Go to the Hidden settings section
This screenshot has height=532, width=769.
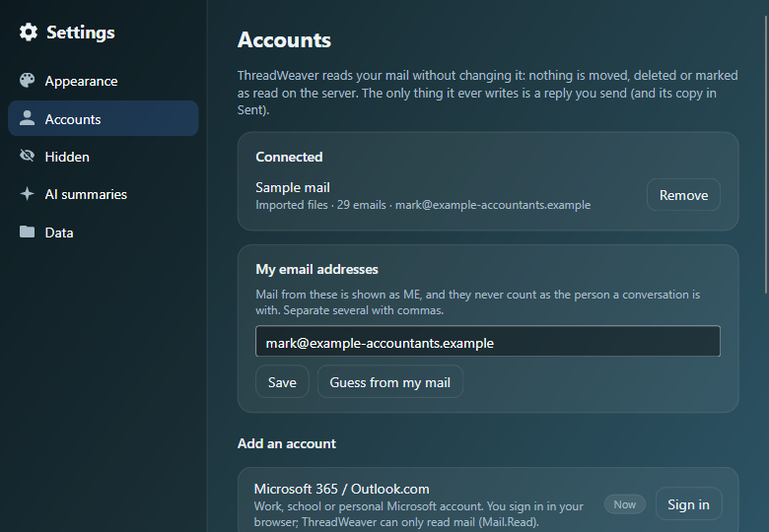(103, 157)
